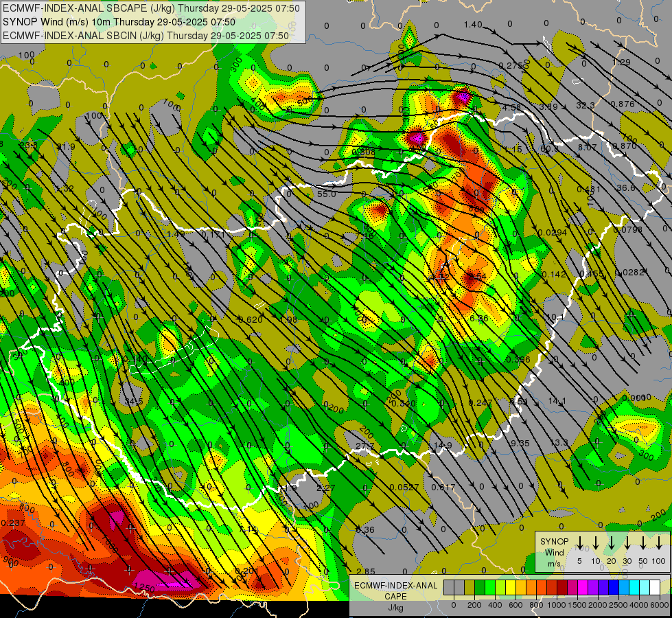Image resolution: width=672 pixels, height=618 pixels.
Task: Select the dark blue swatch left of 2500
Action: [x=613, y=588]
